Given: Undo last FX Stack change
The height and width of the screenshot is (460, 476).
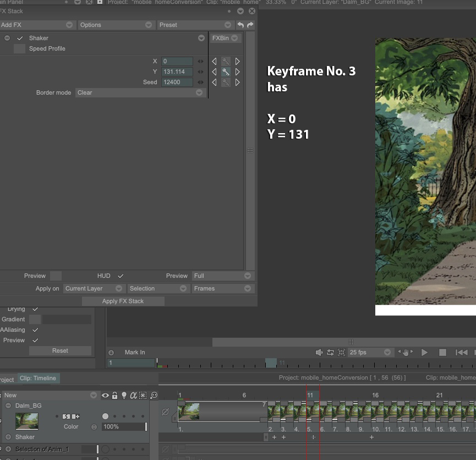Looking at the screenshot, I should pos(240,25).
